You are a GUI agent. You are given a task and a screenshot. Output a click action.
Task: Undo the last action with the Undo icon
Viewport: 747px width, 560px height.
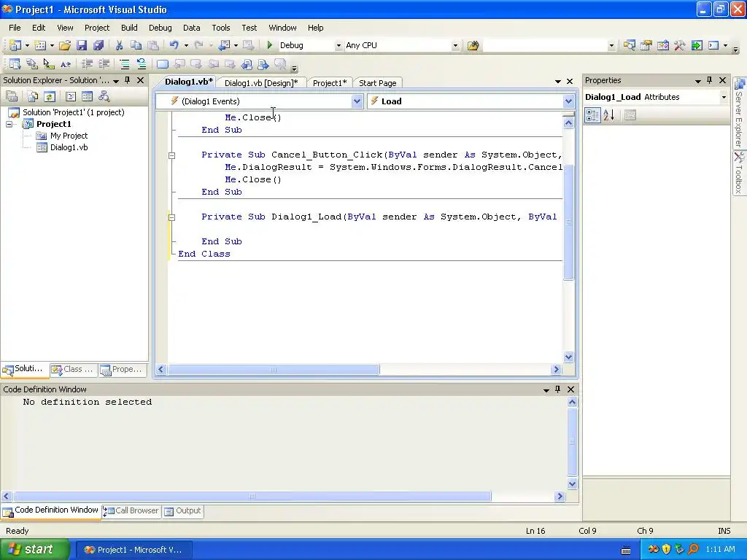[x=174, y=45]
